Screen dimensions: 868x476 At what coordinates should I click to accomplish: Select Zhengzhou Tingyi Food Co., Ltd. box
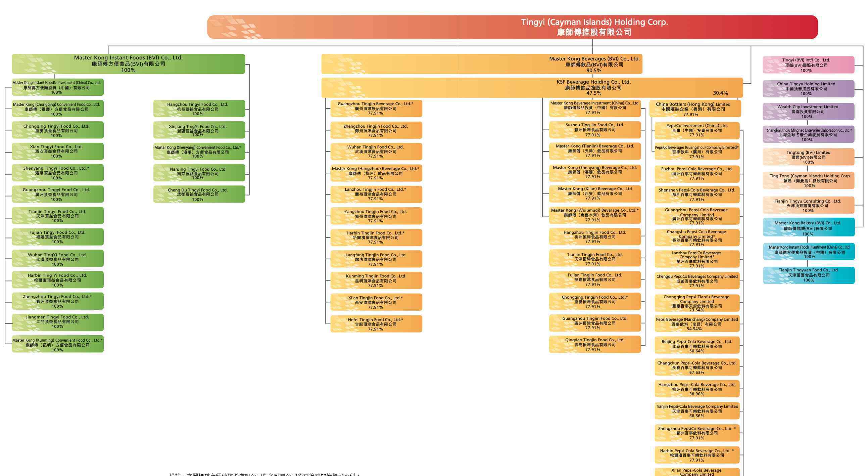tap(58, 301)
